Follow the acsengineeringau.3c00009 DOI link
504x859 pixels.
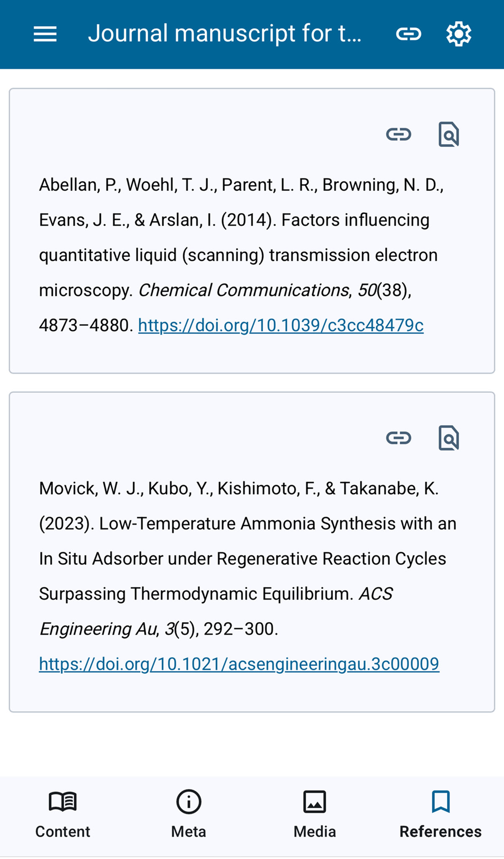239,664
